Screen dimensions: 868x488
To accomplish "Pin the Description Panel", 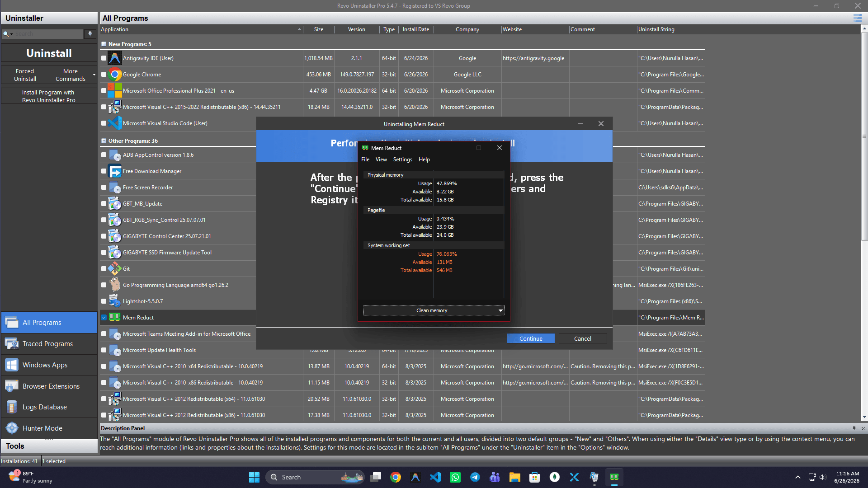I will click(854, 428).
